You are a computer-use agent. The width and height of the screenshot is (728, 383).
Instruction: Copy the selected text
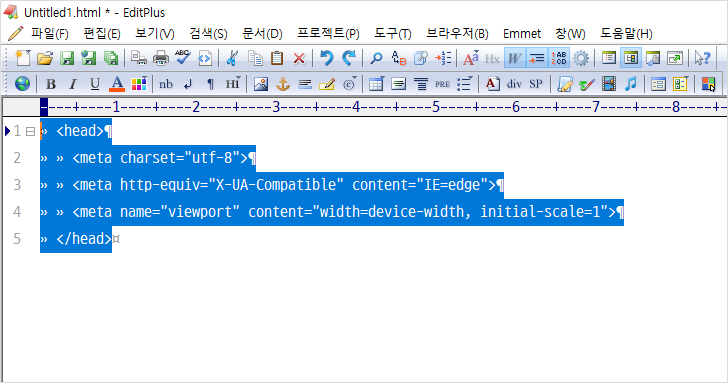[x=255, y=58]
